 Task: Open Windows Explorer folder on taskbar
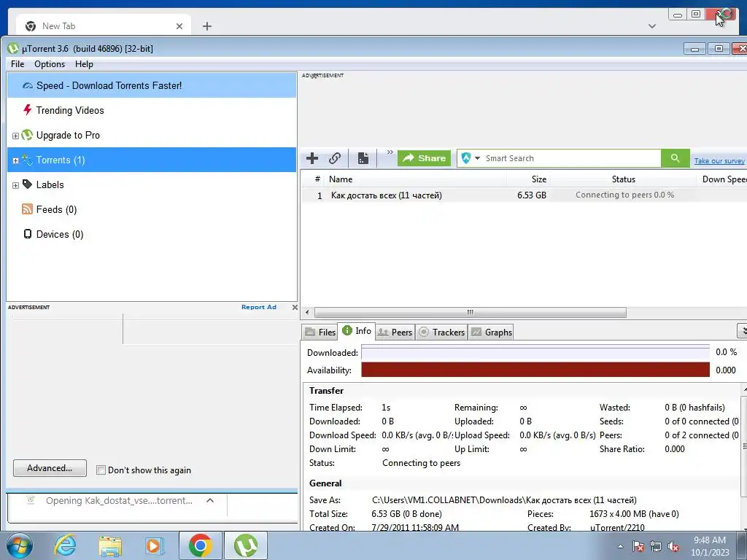click(x=110, y=545)
